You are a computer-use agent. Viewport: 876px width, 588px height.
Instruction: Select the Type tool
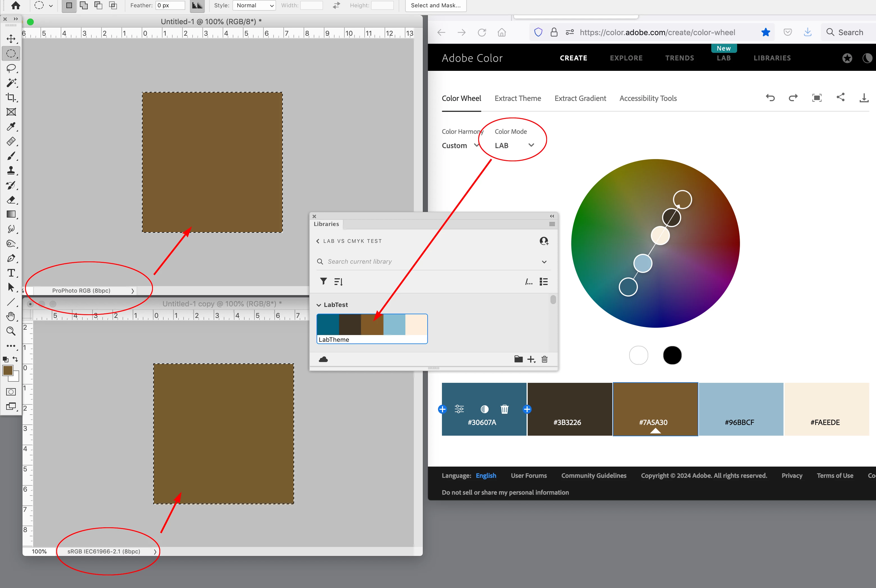11,273
